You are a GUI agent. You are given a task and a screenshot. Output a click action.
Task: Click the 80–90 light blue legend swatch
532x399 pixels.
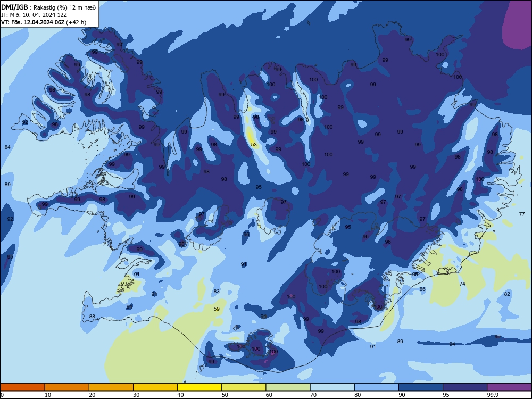[x=377, y=387]
